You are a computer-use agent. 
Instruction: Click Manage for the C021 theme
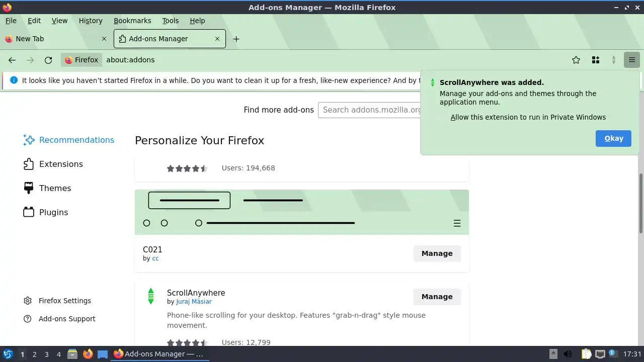(x=437, y=253)
